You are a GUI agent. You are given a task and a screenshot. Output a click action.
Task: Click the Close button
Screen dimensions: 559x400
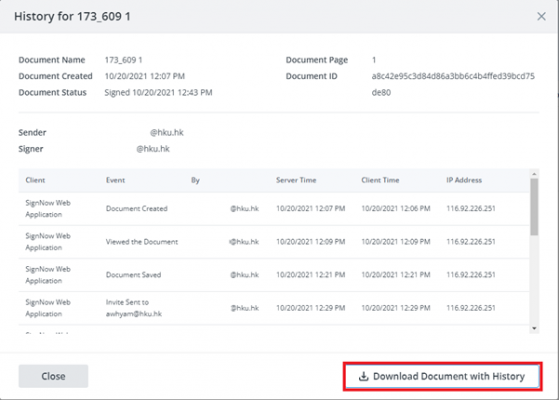[x=53, y=376]
